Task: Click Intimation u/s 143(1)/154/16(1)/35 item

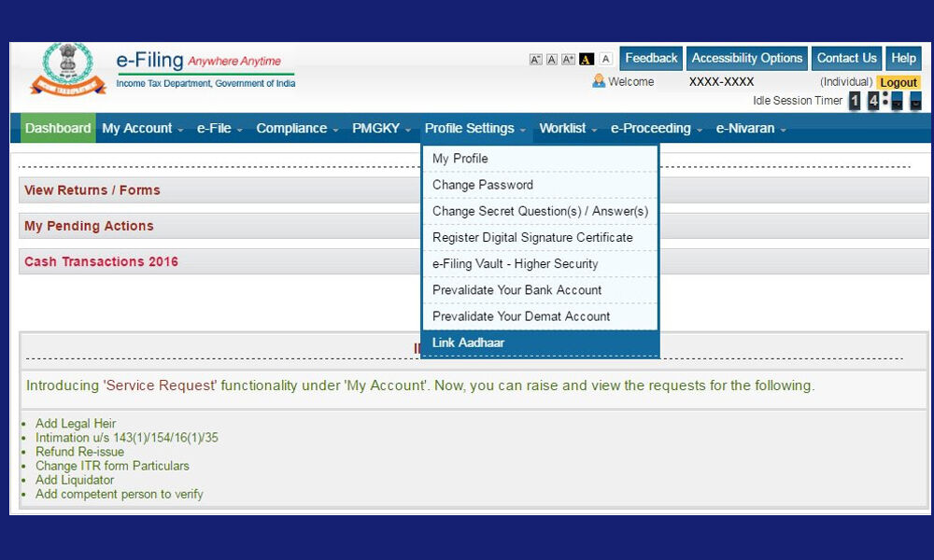Action: [127, 438]
